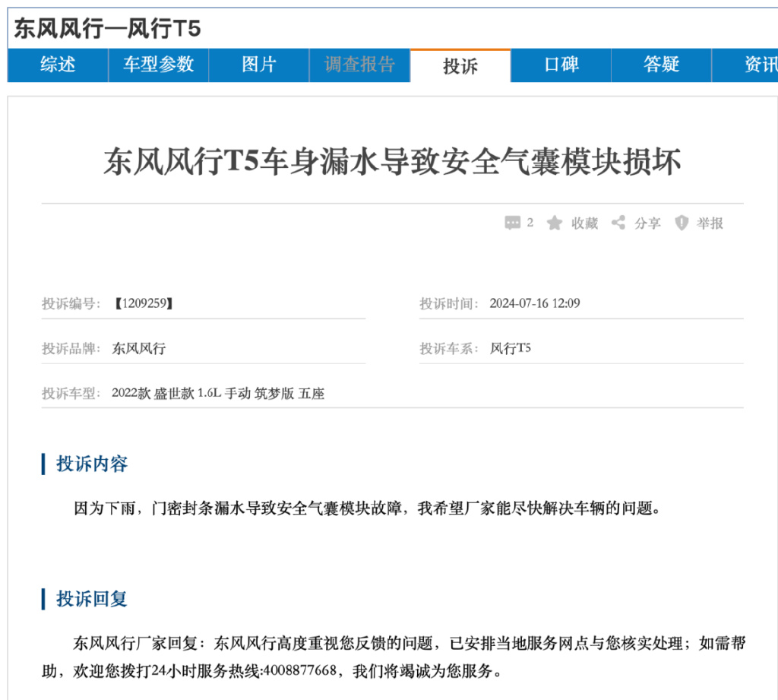Click the comment bubble icon
This screenshot has height=700, width=778.
(512, 223)
